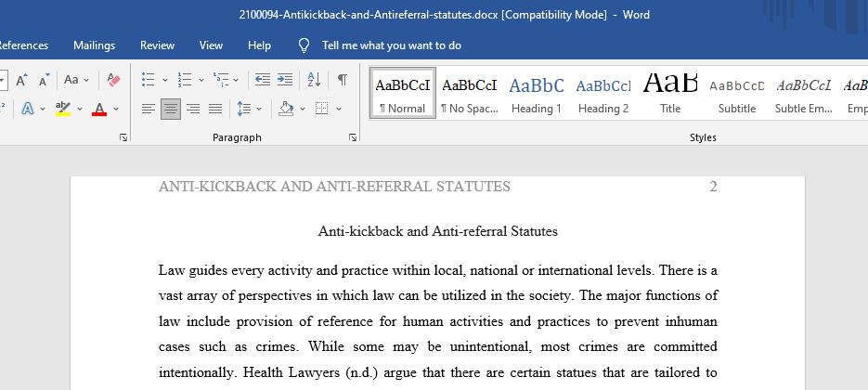Click the Tell me lightbulb icon

tap(304, 45)
